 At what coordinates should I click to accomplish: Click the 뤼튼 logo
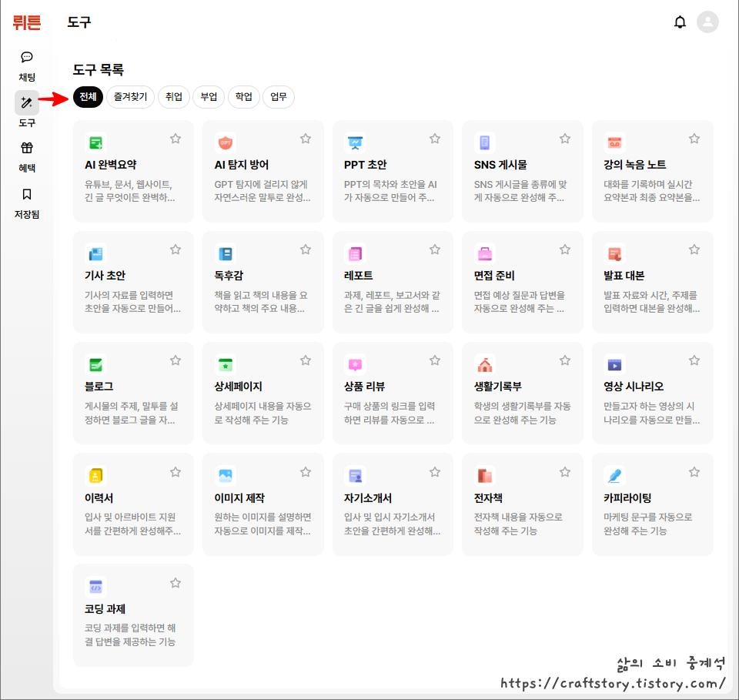(27, 22)
